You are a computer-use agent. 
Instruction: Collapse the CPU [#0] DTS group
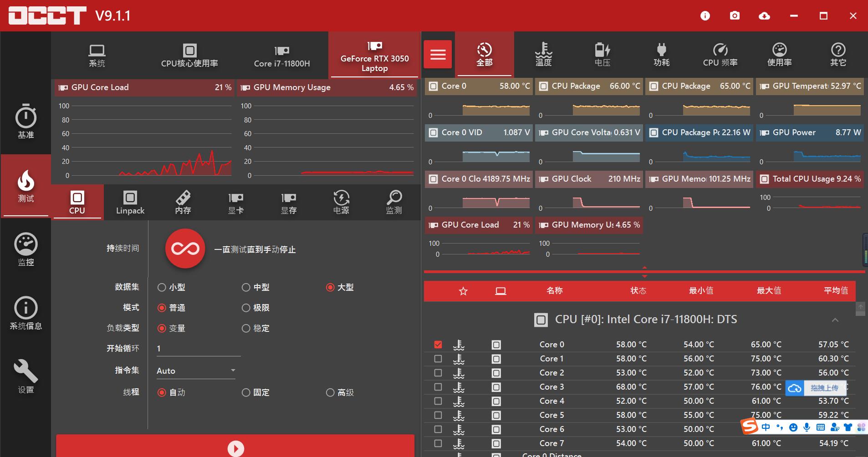pos(835,320)
